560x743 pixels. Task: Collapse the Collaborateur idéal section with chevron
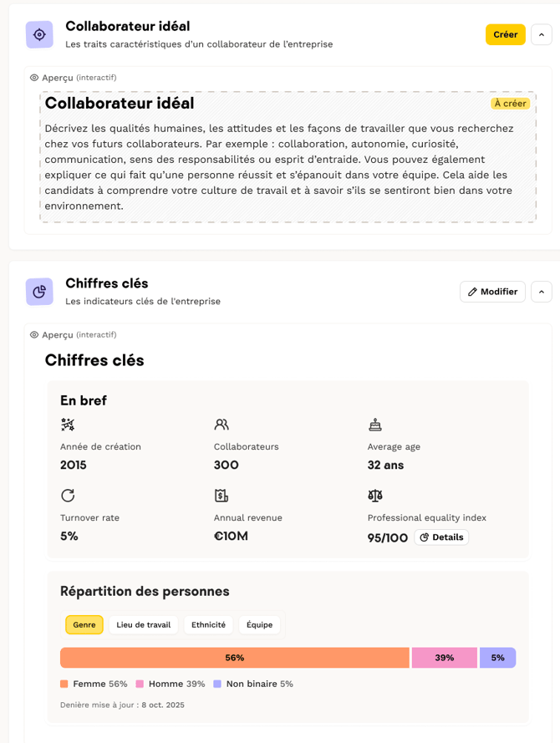542,34
